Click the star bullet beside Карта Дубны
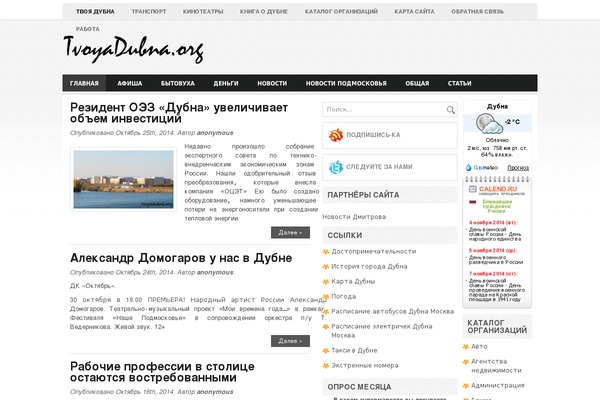Image resolution: width=600 pixels, height=400 pixels. click(326, 282)
